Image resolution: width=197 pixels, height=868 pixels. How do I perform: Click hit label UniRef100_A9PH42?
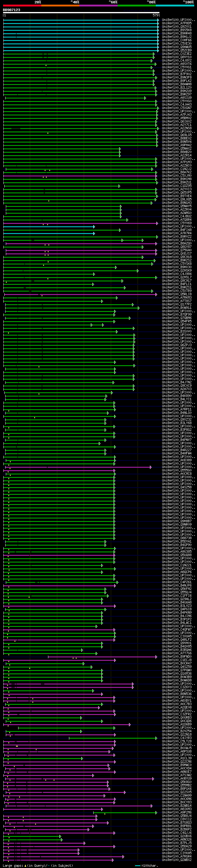177,145
